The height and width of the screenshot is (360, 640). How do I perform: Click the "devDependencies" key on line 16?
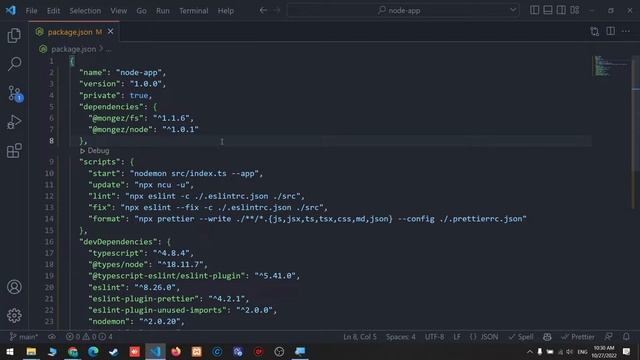(118, 242)
